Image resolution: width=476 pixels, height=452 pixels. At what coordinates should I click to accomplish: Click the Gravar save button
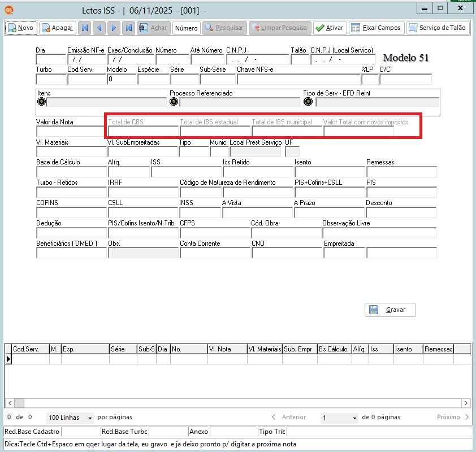[390, 310]
